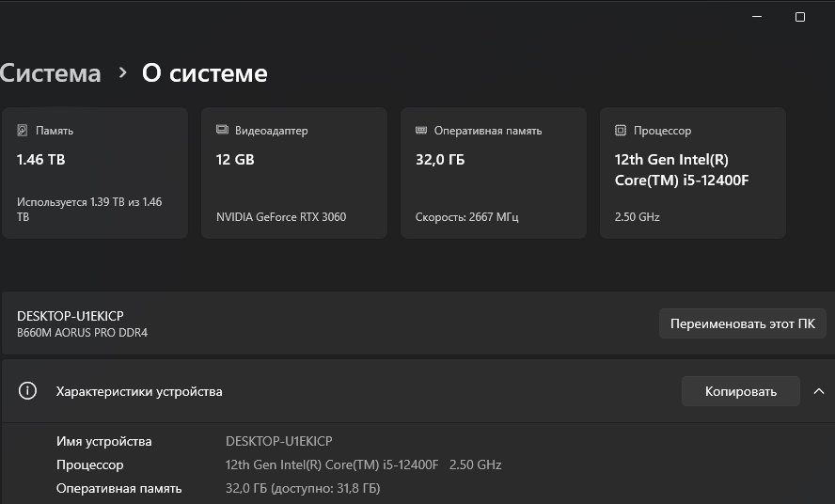Open the i5-12400F processor card
Viewport: 835px width, 504px height.
693,173
